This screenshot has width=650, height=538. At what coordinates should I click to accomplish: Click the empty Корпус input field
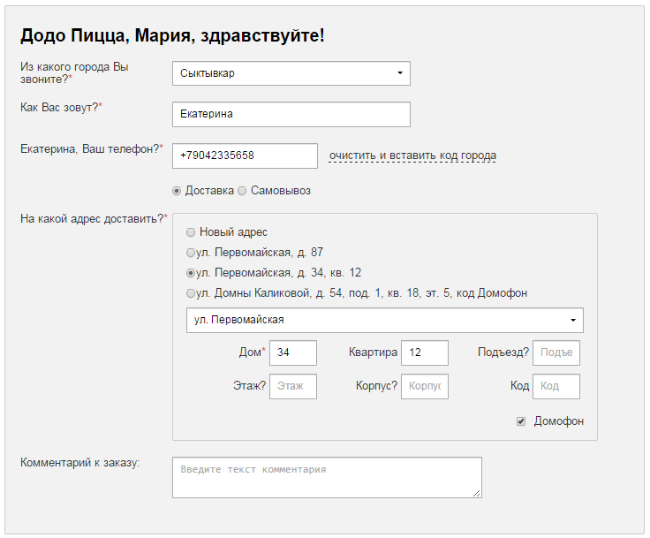pyautogui.click(x=424, y=386)
